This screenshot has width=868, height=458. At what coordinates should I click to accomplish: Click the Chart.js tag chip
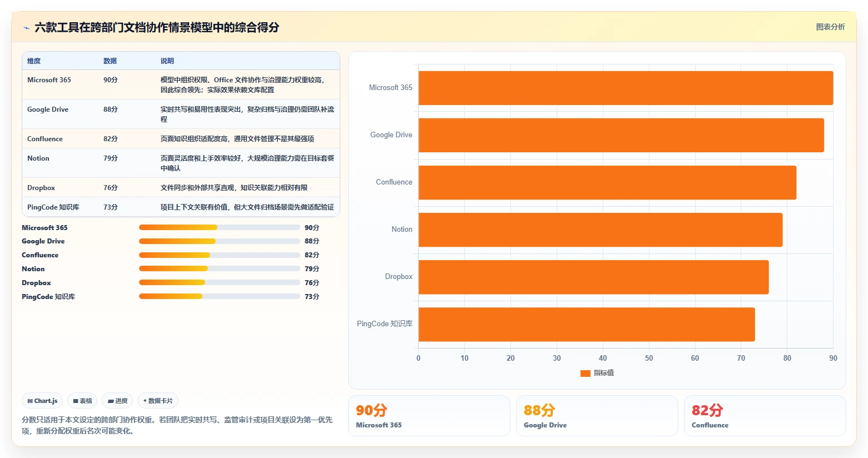(42, 401)
